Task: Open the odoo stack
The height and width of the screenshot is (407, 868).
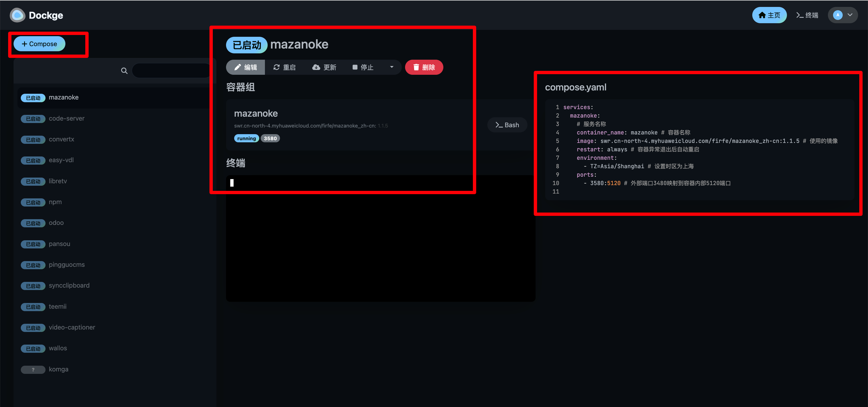Action: click(56, 223)
